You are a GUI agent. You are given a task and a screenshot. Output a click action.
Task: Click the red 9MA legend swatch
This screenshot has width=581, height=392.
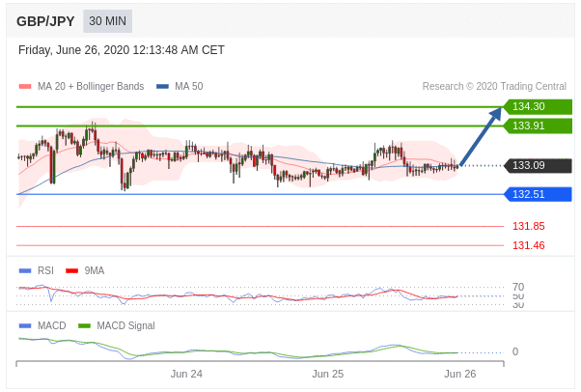pos(71,271)
